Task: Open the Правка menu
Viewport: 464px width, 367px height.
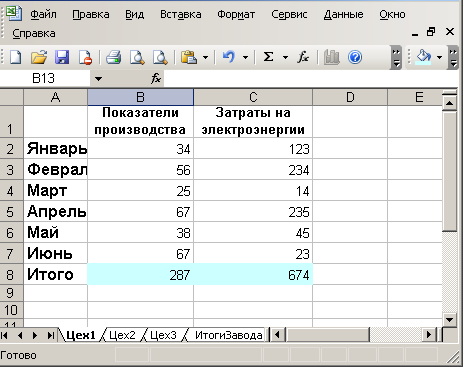Action: tap(91, 14)
